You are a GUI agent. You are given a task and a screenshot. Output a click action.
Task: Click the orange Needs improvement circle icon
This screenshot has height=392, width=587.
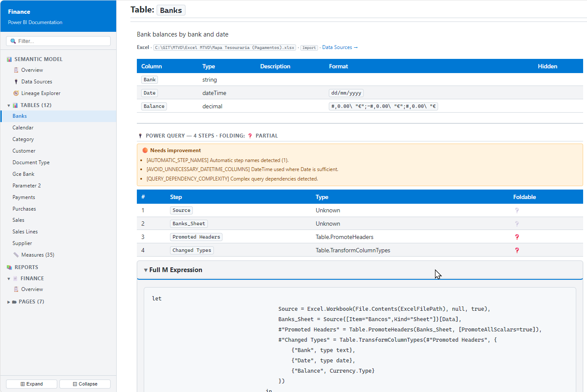point(145,150)
